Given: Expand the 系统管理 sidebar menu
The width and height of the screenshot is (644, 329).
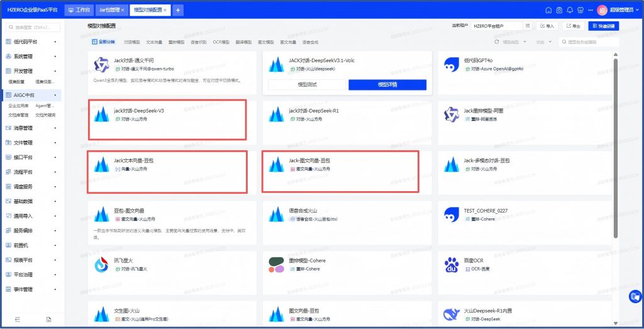Looking at the screenshot, I should click(x=31, y=56).
